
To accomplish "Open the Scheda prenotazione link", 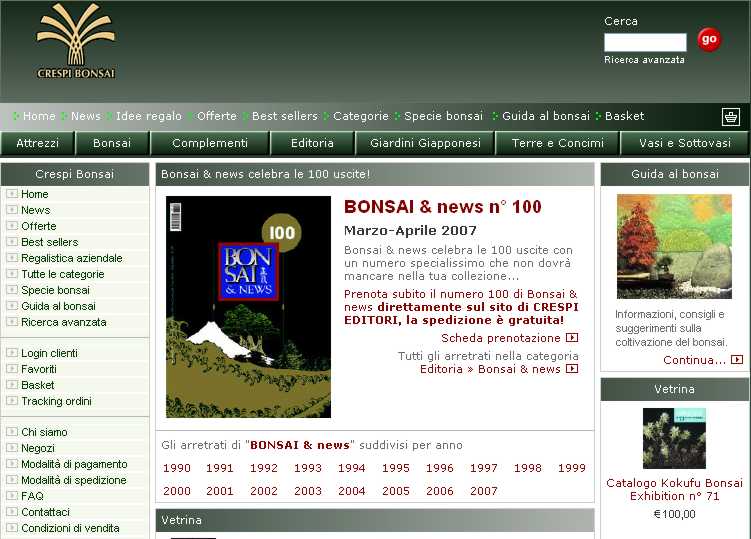I will (x=501, y=338).
